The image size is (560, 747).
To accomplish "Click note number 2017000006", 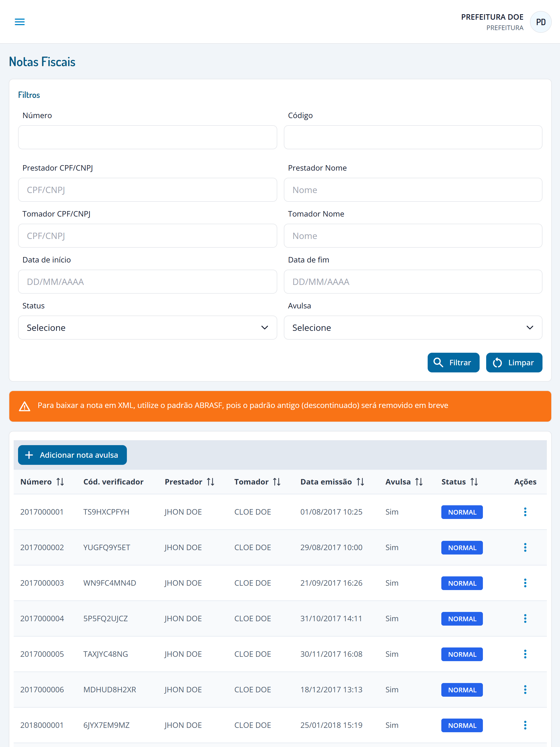I will coord(42,690).
